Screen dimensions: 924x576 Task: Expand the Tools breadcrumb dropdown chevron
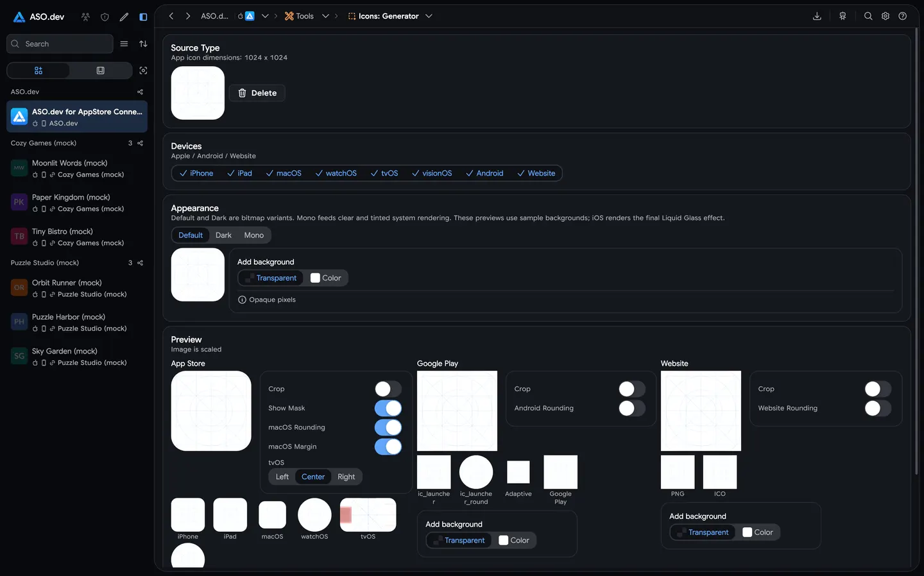pyautogui.click(x=325, y=16)
